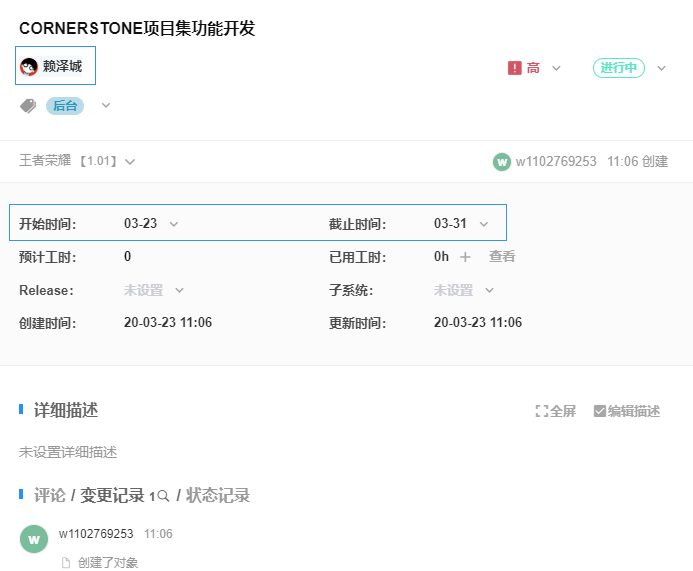Click the 全屏 button

tap(556, 411)
